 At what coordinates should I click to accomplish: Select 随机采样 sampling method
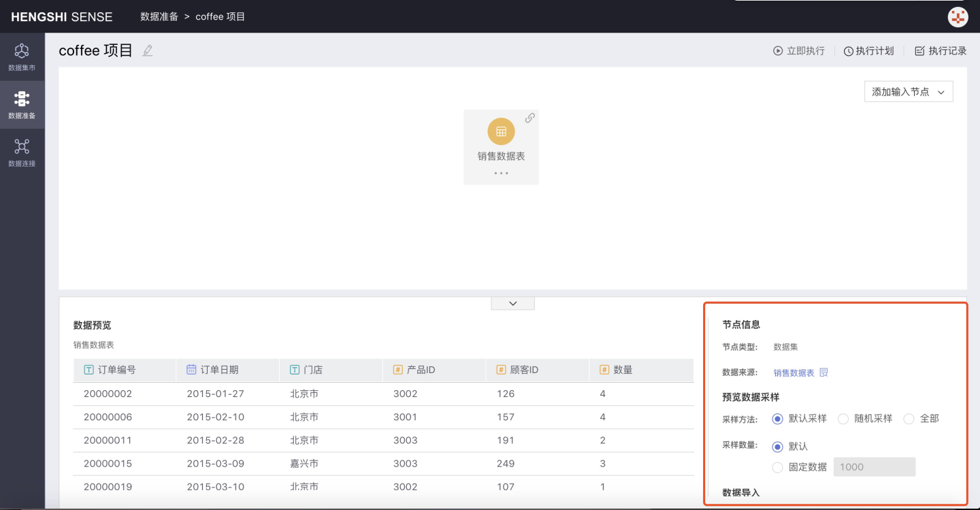click(843, 419)
